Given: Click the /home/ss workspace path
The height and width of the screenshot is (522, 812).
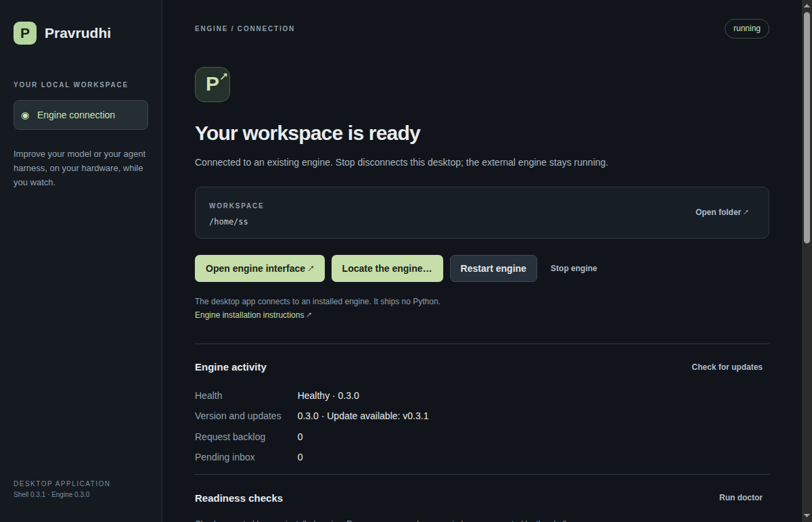Looking at the screenshot, I should pos(229,222).
